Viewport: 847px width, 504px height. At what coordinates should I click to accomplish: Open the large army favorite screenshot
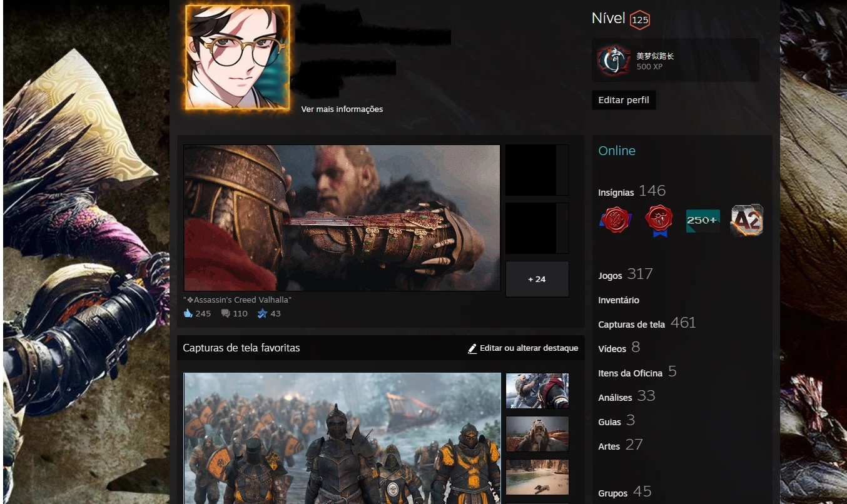click(342, 438)
